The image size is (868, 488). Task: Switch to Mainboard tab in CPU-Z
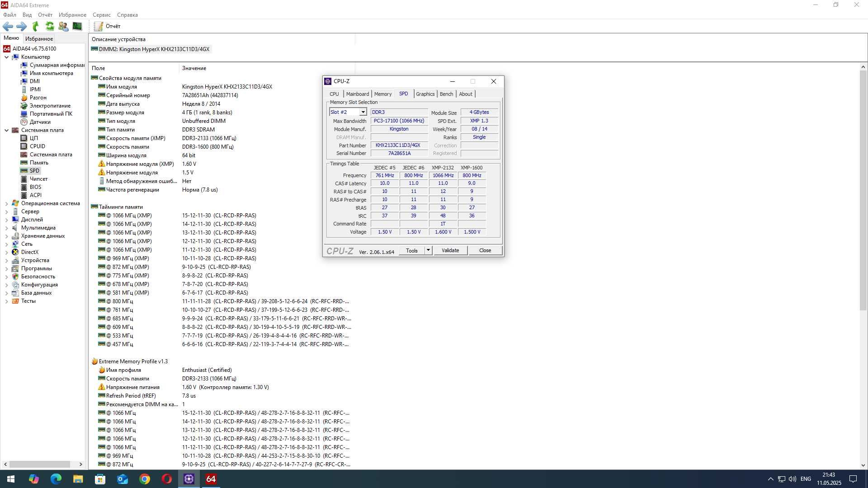click(358, 94)
